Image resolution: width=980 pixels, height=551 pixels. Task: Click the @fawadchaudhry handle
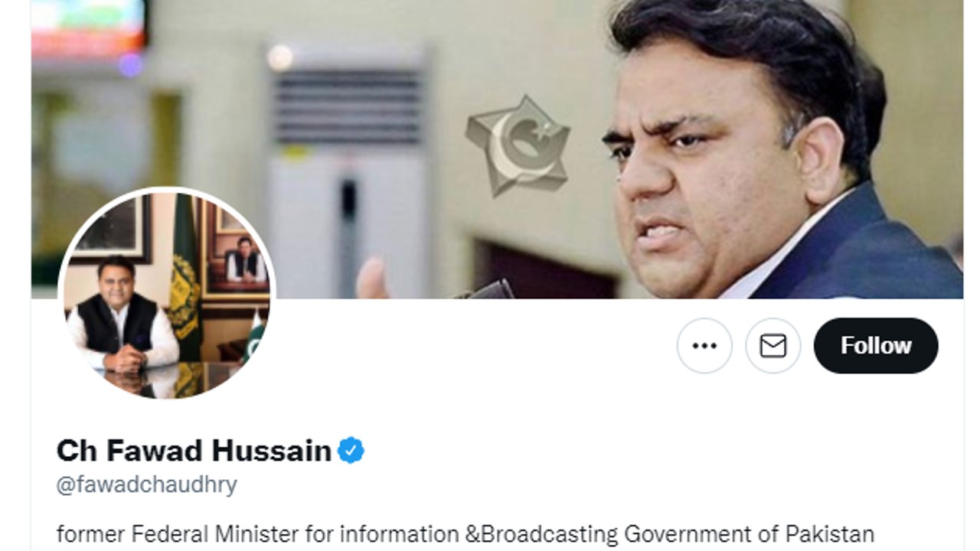point(147,484)
